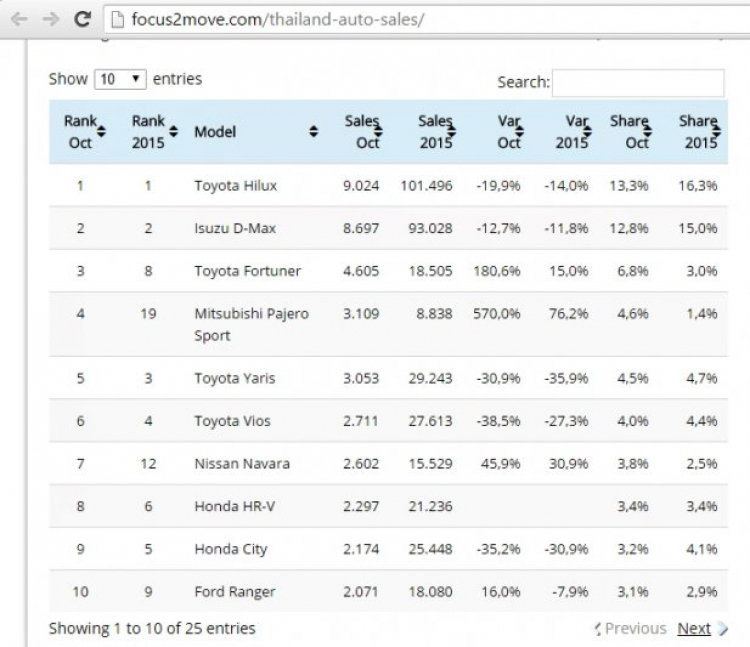Sort by Sales 2015 column arrows
750x647 pixels.
pos(451,131)
